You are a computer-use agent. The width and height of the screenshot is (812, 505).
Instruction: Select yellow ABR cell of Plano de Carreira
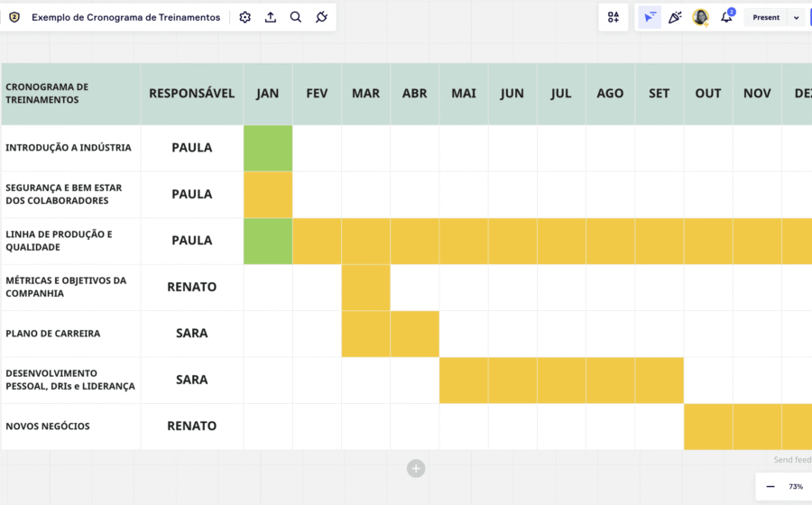point(415,334)
